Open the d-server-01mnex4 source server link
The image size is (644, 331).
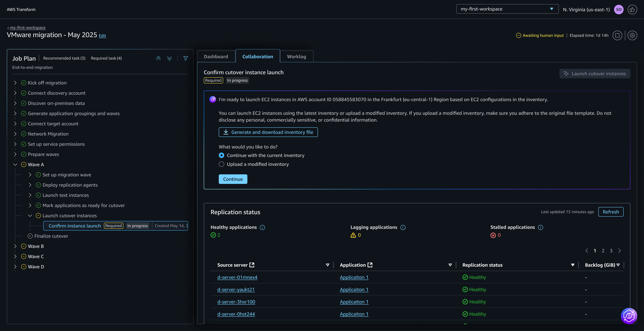(x=237, y=277)
